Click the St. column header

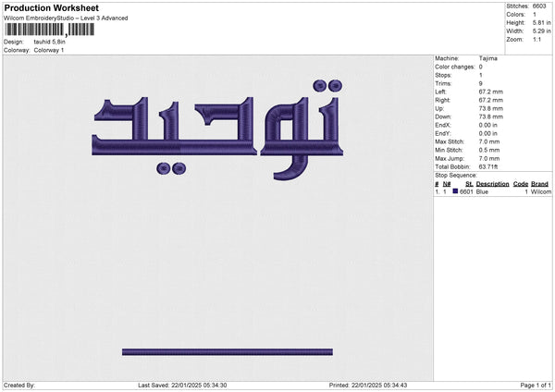pyautogui.click(x=469, y=184)
